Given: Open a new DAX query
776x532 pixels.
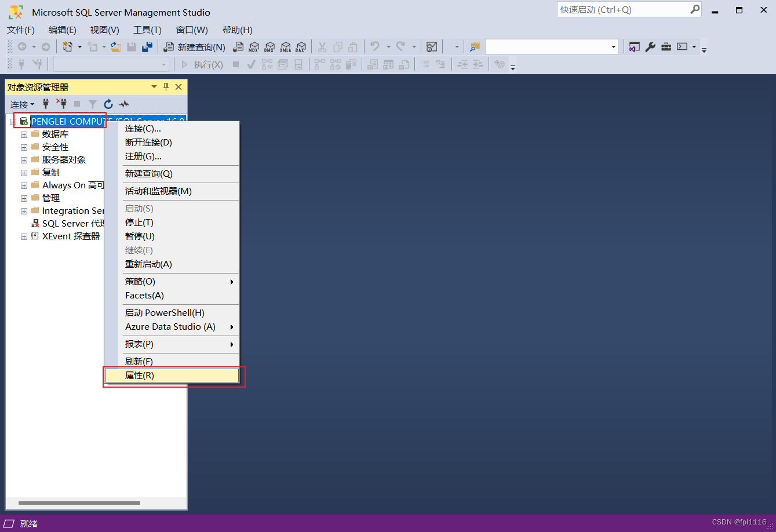Looking at the screenshot, I should pos(300,47).
